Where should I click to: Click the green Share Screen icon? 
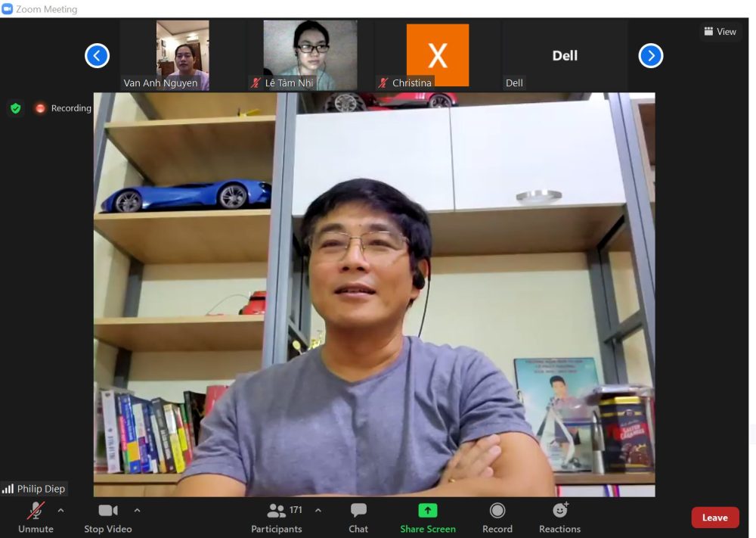[428, 511]
